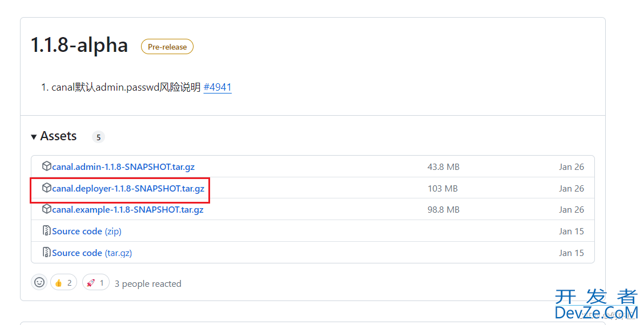Click the Pre-release label badge

click(x=167, y=47)
